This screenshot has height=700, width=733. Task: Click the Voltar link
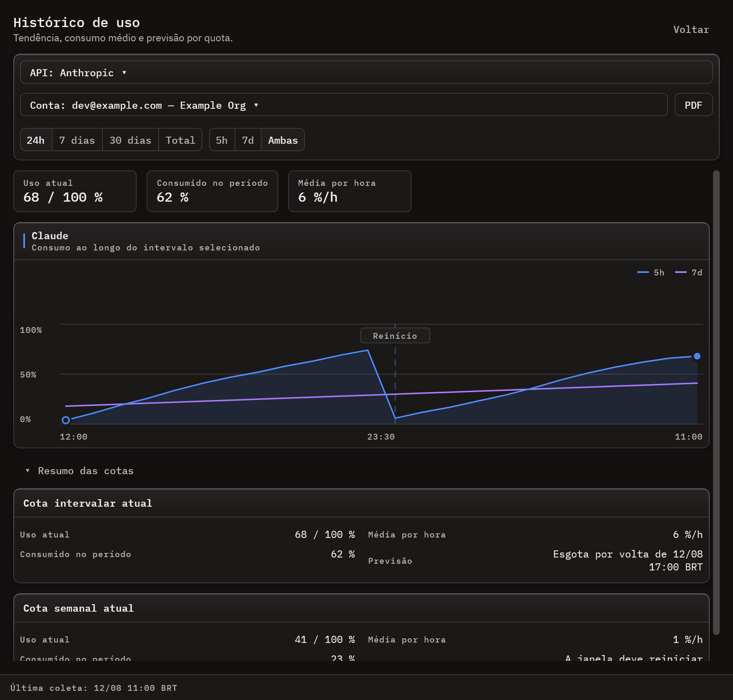(x=691, y=30)
